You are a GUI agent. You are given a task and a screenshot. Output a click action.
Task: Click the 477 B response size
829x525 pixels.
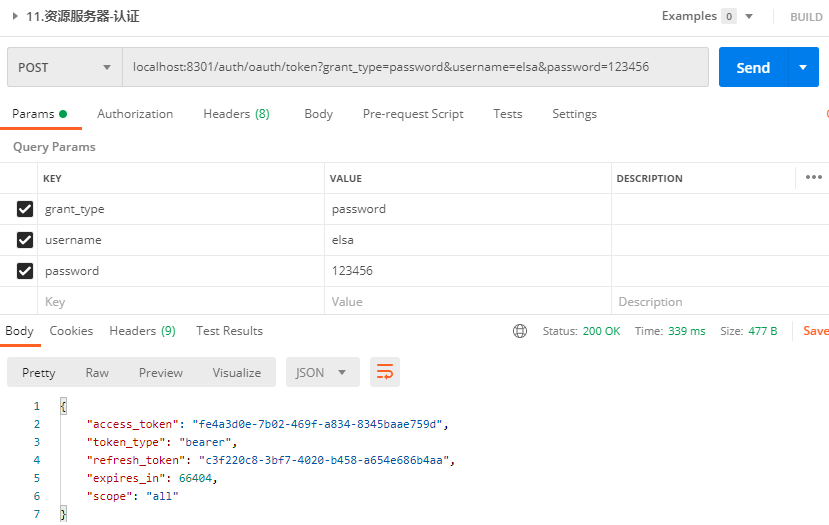click(762, 331)
